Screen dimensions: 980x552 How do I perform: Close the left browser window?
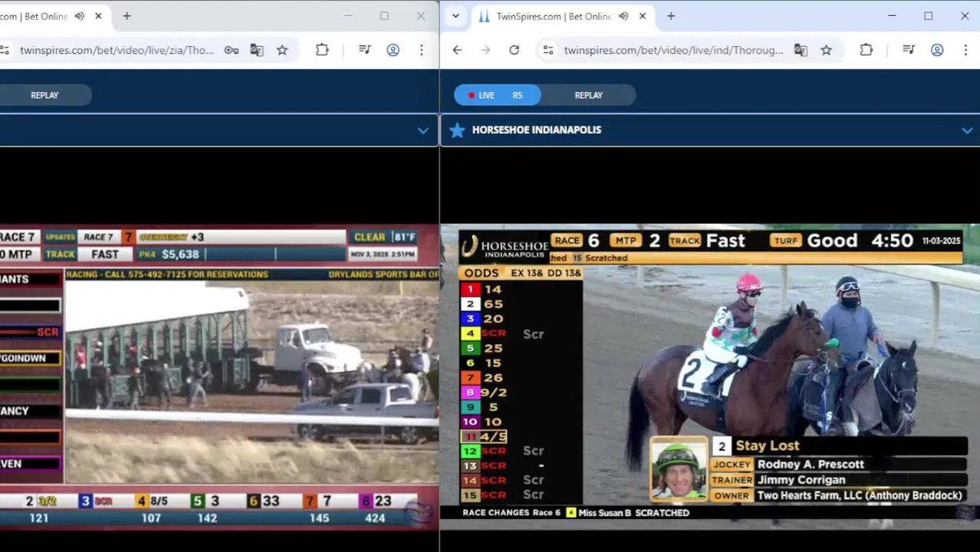[420, 16]
